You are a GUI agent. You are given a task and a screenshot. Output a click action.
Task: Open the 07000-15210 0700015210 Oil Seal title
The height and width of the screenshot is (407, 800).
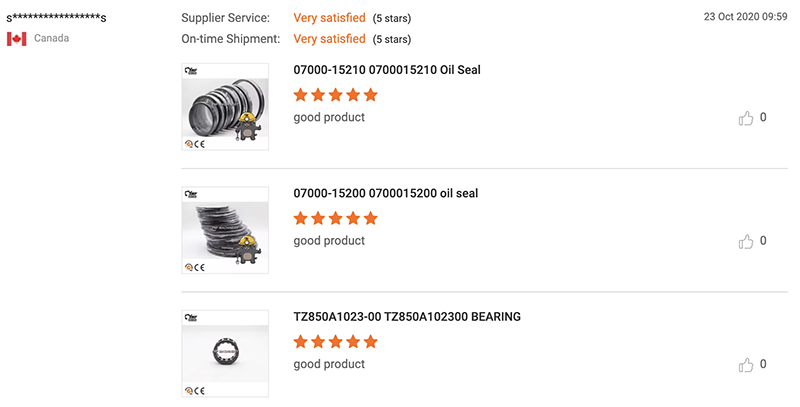387,70
